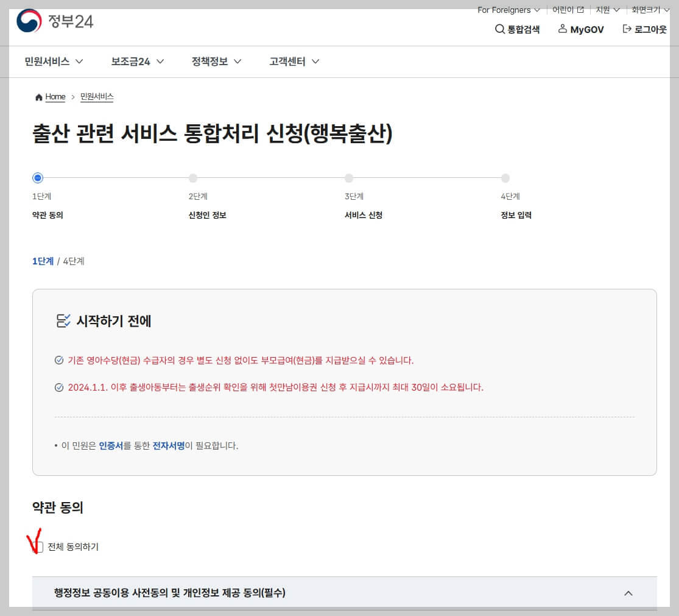Open the 통합검색 search magnifier icon

pos(501,29)
